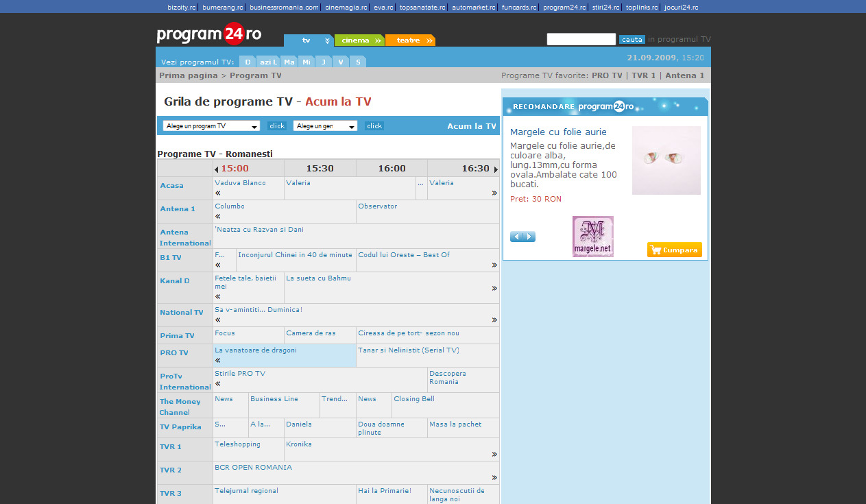Visit stiri24.ro from top bar
This screenshot has height=504, width=866.
606,8
